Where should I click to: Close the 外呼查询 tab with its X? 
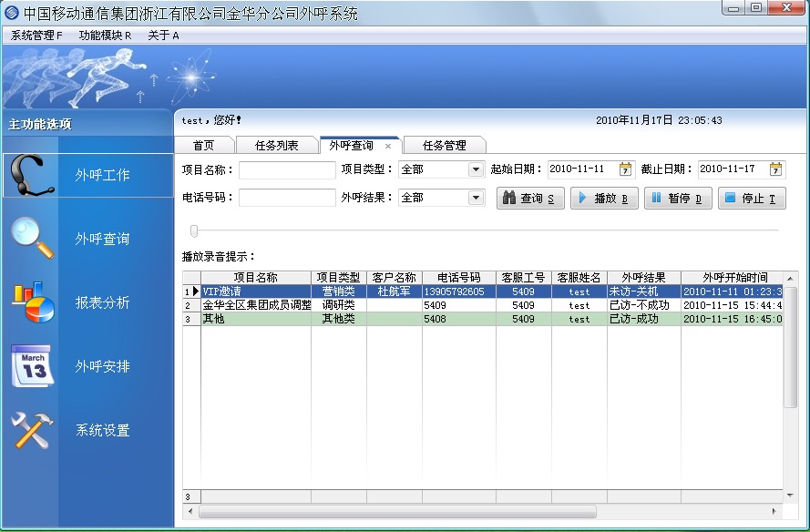pyautogui.click(x=388, y=146)
